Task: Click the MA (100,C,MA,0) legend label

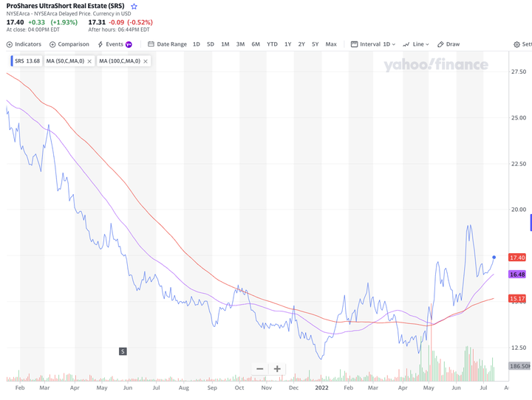Action: [x=120, y=61]
